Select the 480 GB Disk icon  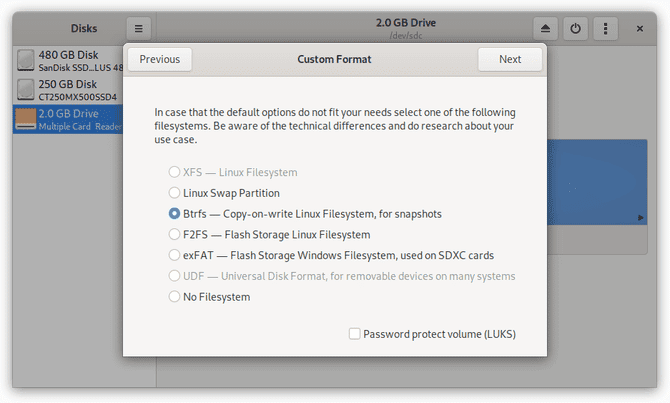(x=27, y=61)
